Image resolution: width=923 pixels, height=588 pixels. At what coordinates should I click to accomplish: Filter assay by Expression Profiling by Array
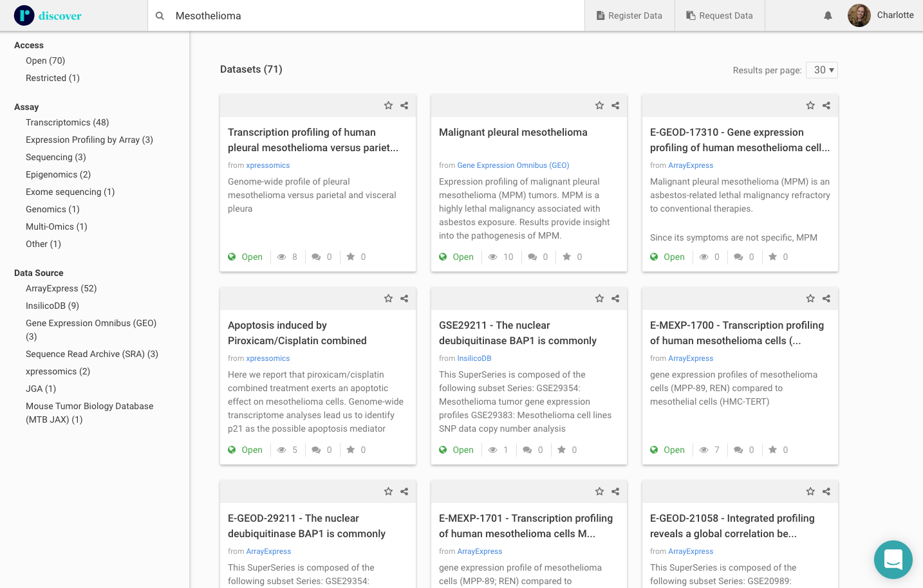click(x=89, y=140)
